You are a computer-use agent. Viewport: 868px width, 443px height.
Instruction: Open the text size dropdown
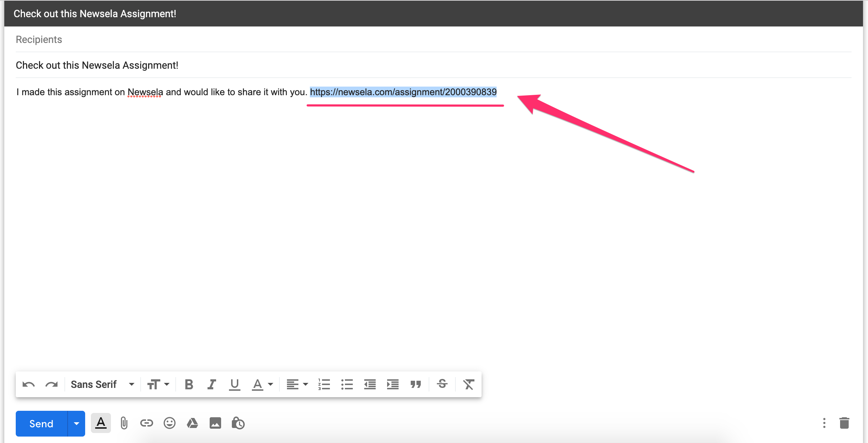pyautogui.click(x=158, y=385)
